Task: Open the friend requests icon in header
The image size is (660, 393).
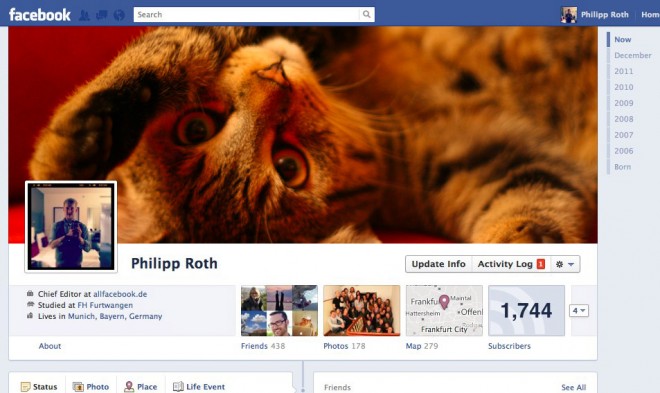Action: click(x=85, y=15)
